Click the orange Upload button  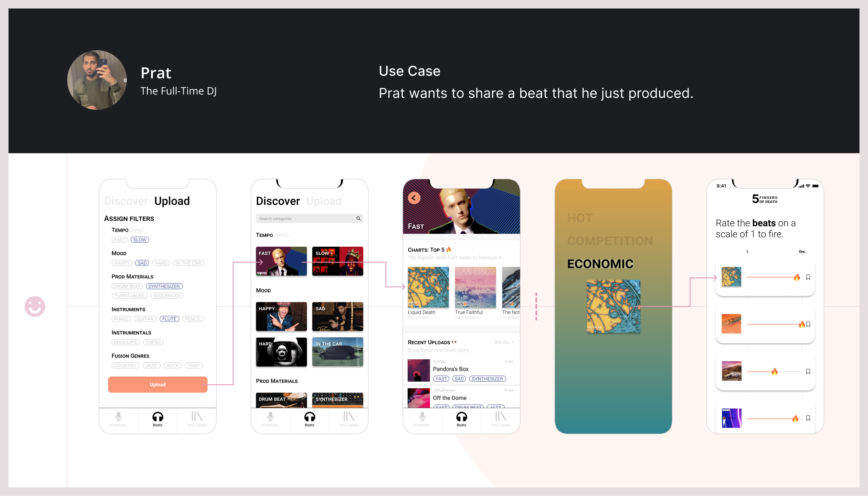coord(157,384)
